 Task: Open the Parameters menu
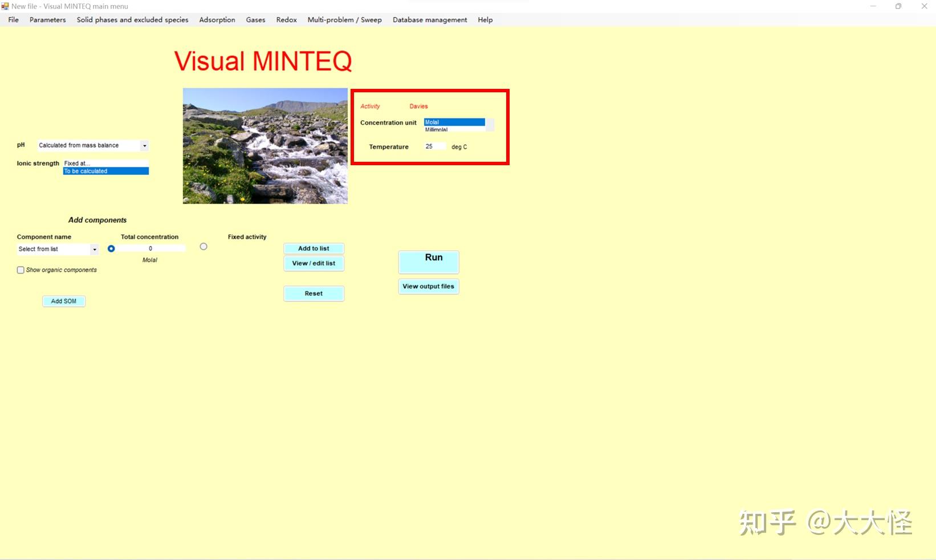tap(47, 19)
